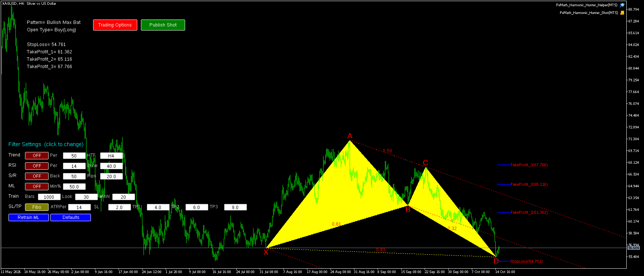Click the blue Defaults button
644x276 pixels.
coord(71,217)
